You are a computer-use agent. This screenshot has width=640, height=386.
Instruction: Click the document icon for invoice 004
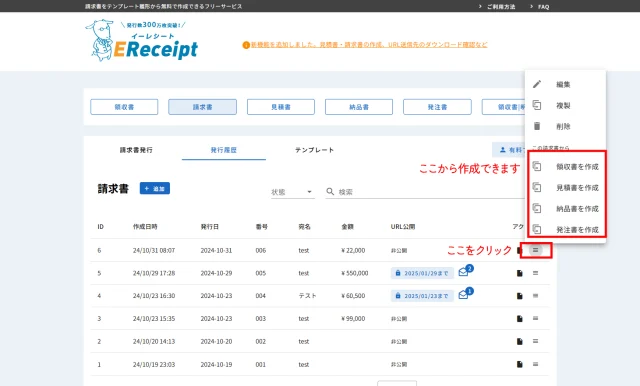[x=520, y=296]
